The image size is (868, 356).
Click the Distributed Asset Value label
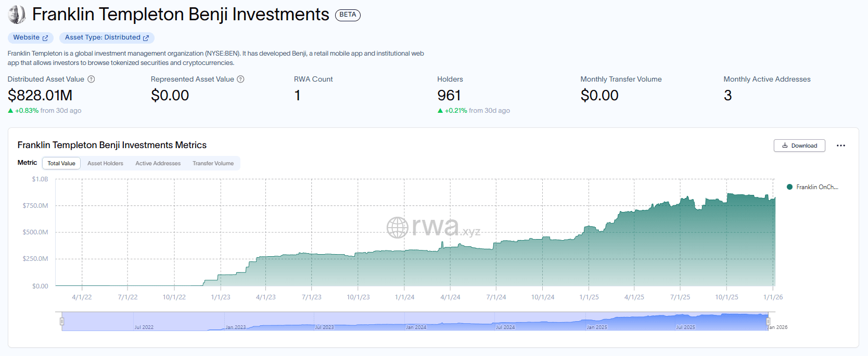(x=46, y=79)
